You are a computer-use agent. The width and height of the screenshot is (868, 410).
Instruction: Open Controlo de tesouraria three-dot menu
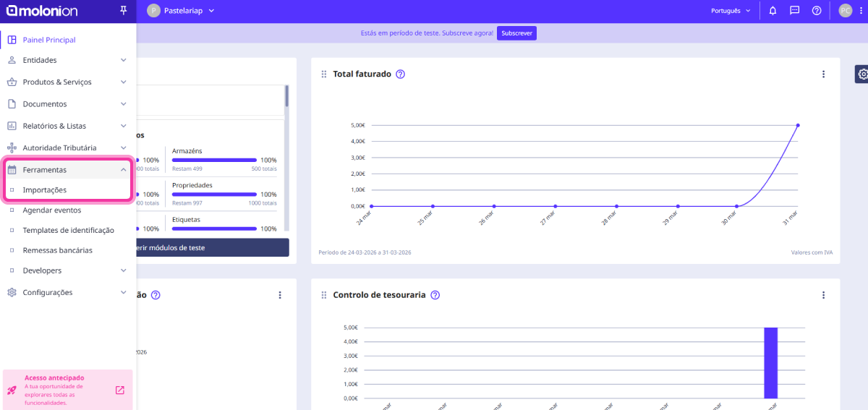click(823, 295)
